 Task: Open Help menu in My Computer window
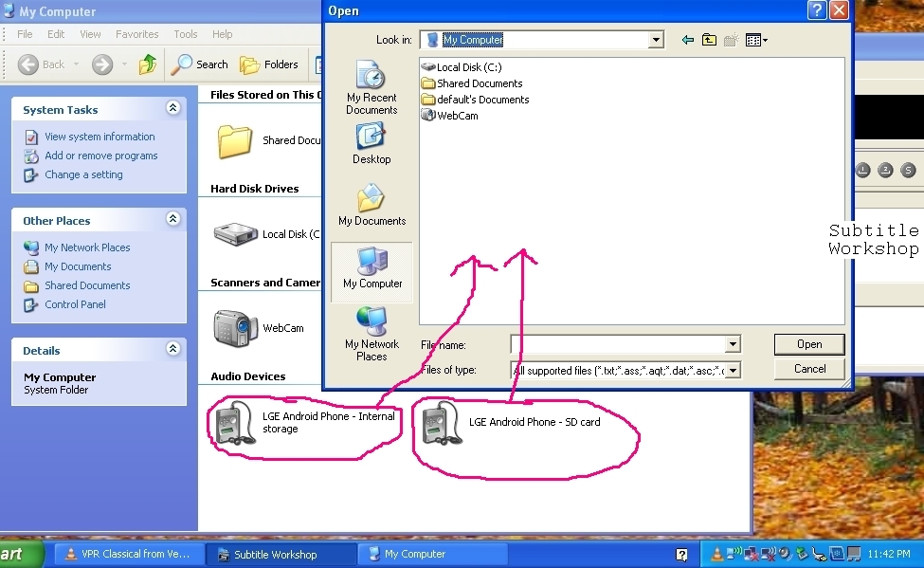point(222,34)
